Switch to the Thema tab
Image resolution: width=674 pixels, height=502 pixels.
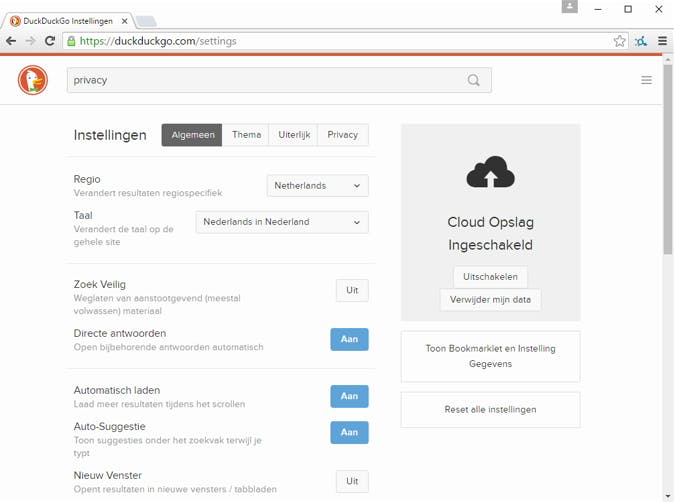point(246,135)
